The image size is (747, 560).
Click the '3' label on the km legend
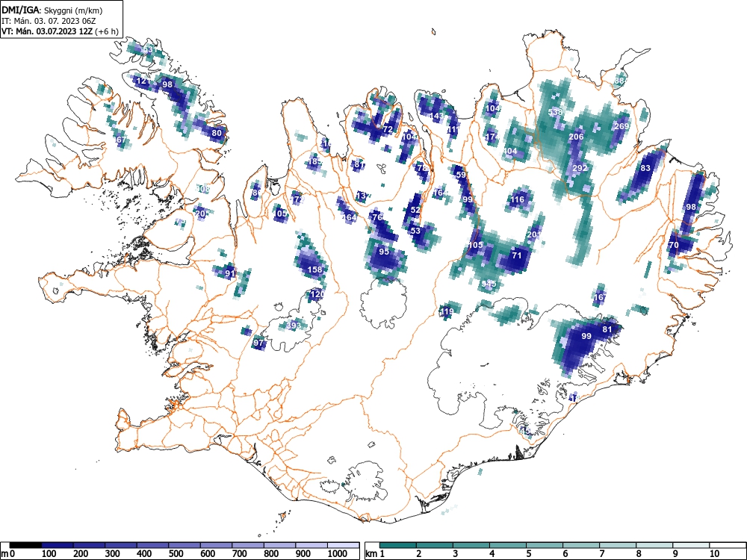[456, 554]
